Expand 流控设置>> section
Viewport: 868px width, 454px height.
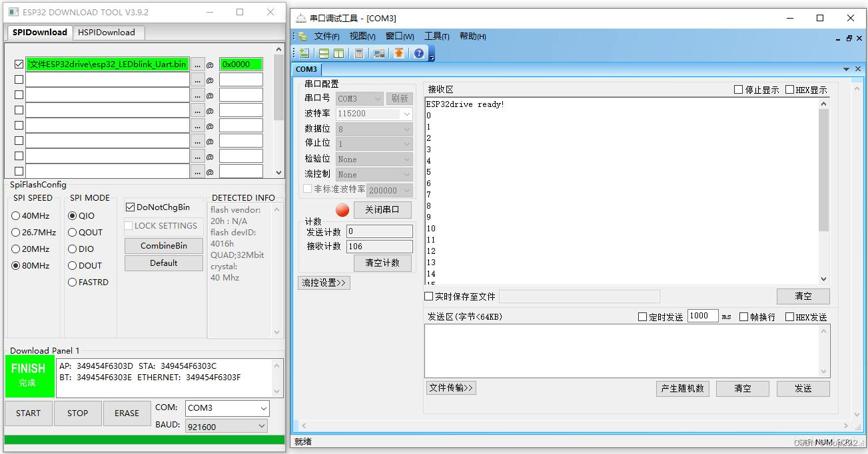324,283
